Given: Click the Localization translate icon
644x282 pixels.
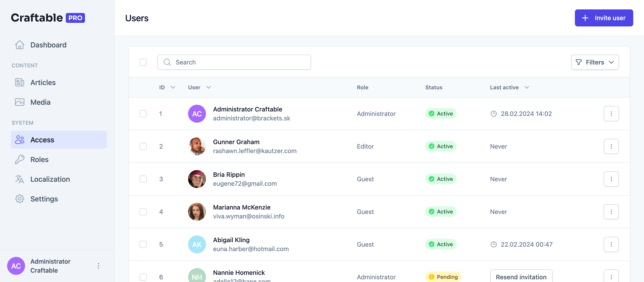Looking at the screenshot, I should 19,179.
